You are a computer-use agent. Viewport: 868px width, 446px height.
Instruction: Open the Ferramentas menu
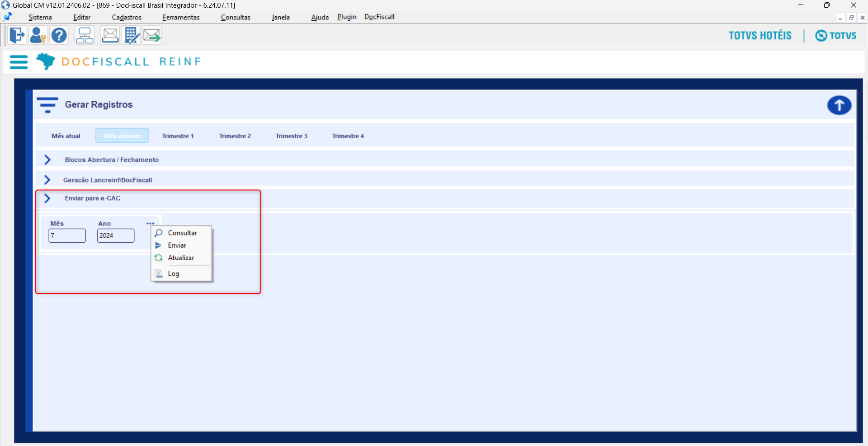point(181,17)
